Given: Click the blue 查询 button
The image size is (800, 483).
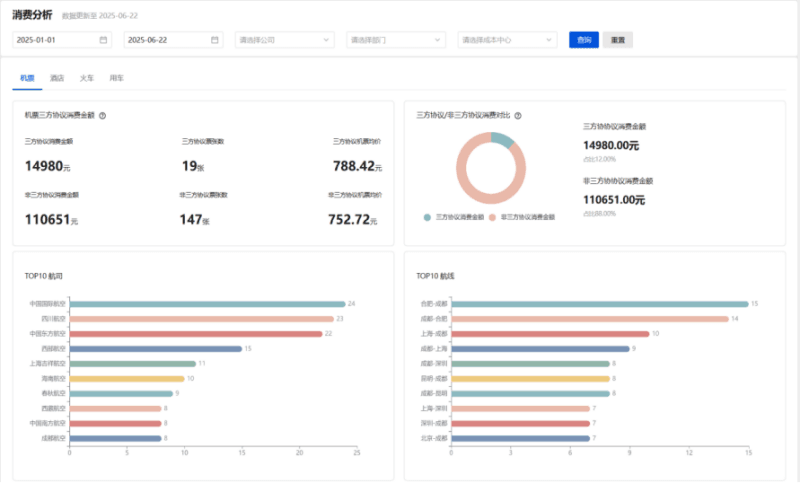Looking at the screenshot, I should point(583,40).
